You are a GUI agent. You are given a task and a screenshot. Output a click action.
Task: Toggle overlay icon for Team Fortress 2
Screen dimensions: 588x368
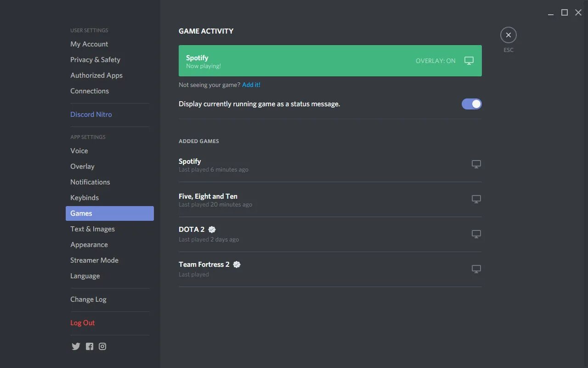[476, 269]
